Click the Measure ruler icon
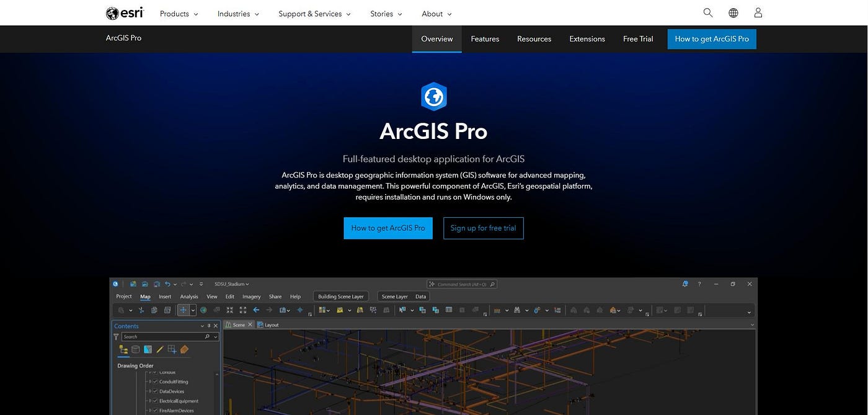The width and height of the screenshot is (868, 415). 497,311
